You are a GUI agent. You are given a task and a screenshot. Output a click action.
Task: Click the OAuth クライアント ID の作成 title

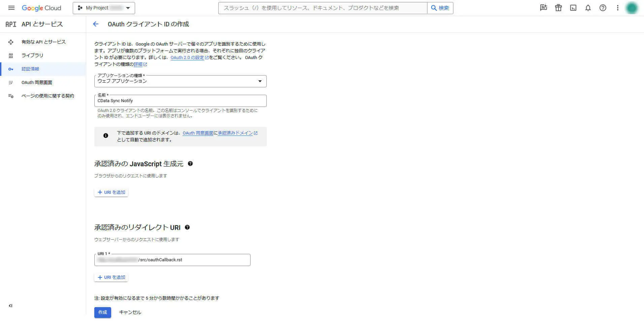pyautogui.click(x=148, y=24)
